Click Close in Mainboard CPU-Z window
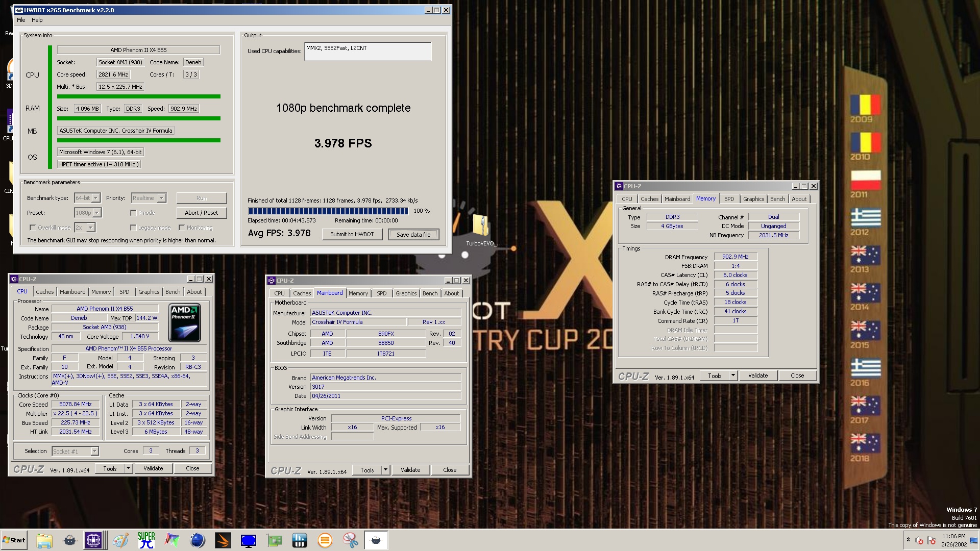 coord(450,470)
